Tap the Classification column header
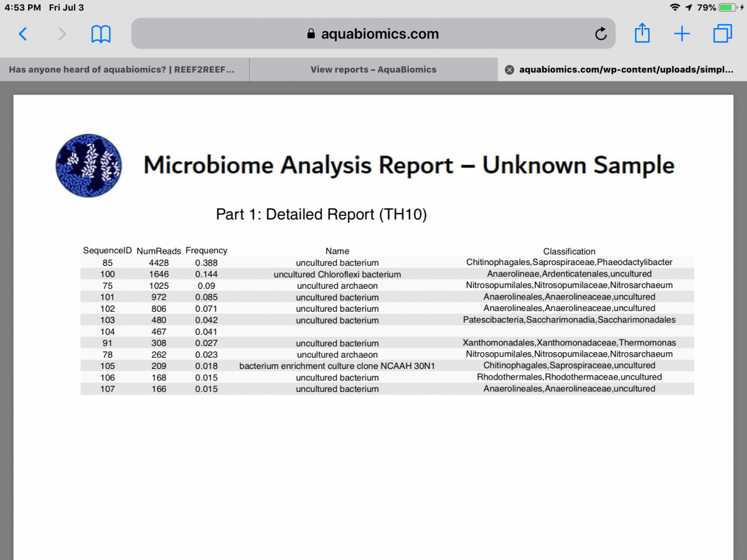The width and height of the screenshot is (747, 560). point(570,251)
